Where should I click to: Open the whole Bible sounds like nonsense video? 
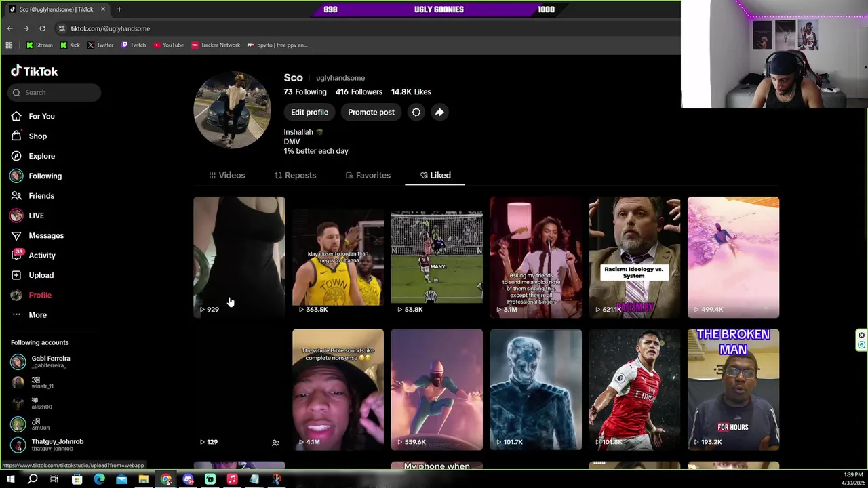pyautogui.click(x=338, y=390)
